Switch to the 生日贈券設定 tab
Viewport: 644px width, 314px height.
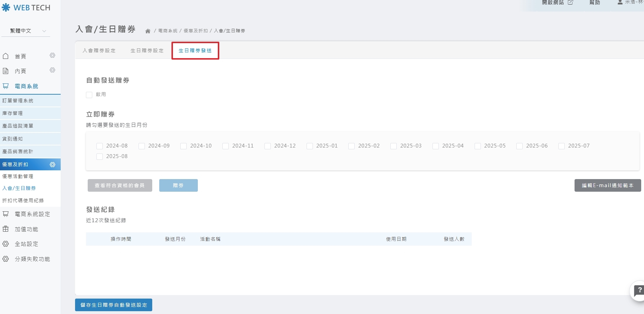click(147, 50)
